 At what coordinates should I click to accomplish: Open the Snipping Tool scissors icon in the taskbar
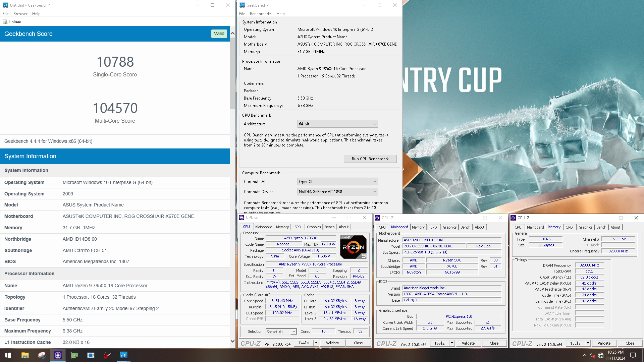click(42, 355)
